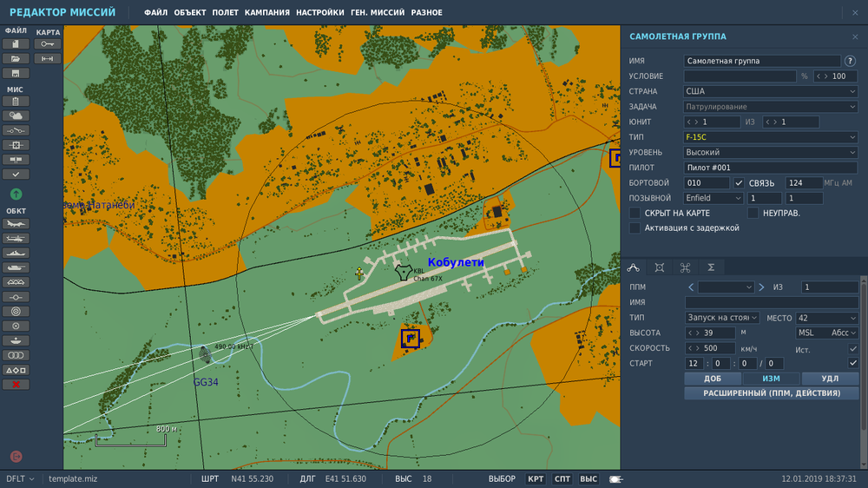Check the Активация с задержкой box
868x488 pixels.
pyautogui.click(x=635, y=228)
